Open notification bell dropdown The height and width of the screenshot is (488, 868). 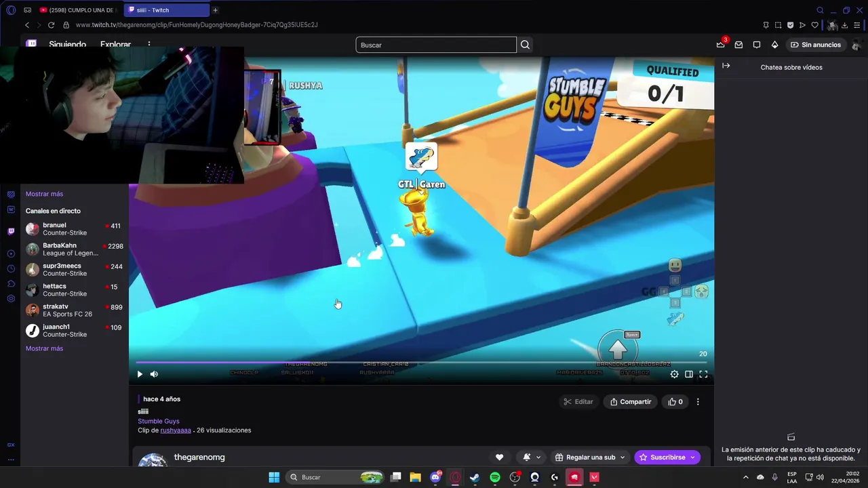[x=532, y=457]
